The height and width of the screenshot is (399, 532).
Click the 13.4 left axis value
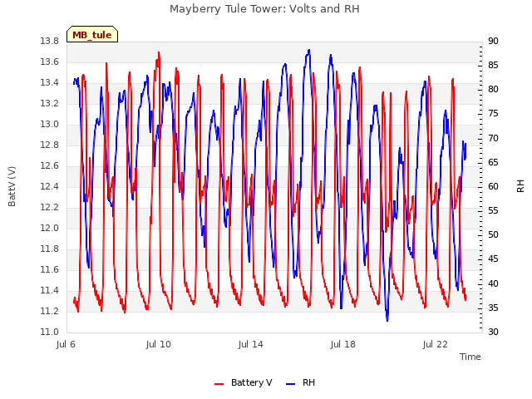(x=50, y=82)
